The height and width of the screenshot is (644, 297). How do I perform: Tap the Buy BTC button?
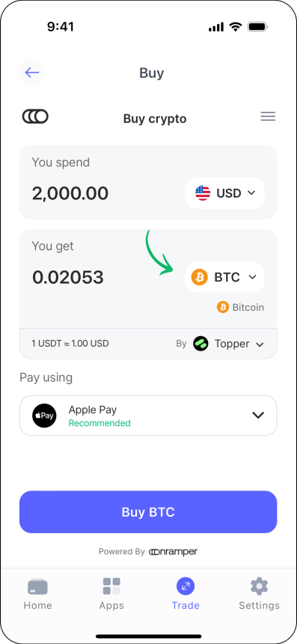(148, 512)
